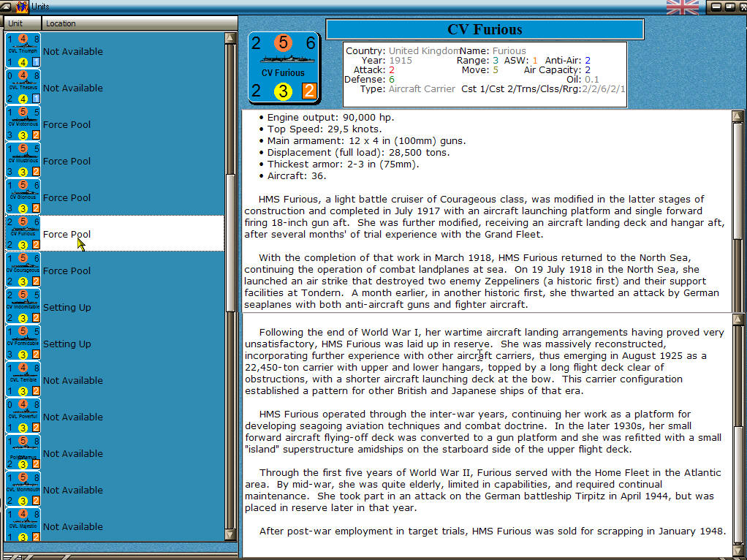Click the CV Furious title banner

pos(485,29)
